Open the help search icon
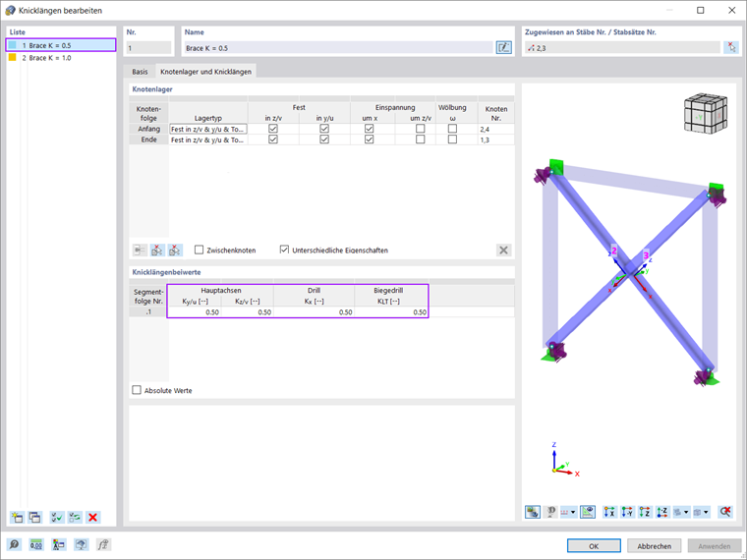The height and width of the screenshot is (560, 747). tap(15, 544)
